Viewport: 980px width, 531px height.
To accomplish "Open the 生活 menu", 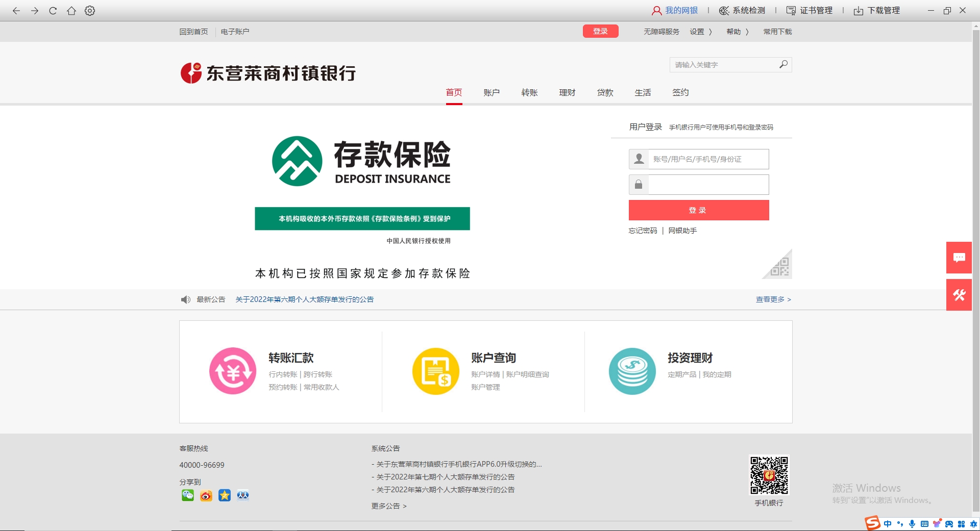I will [x=643, y=92].
